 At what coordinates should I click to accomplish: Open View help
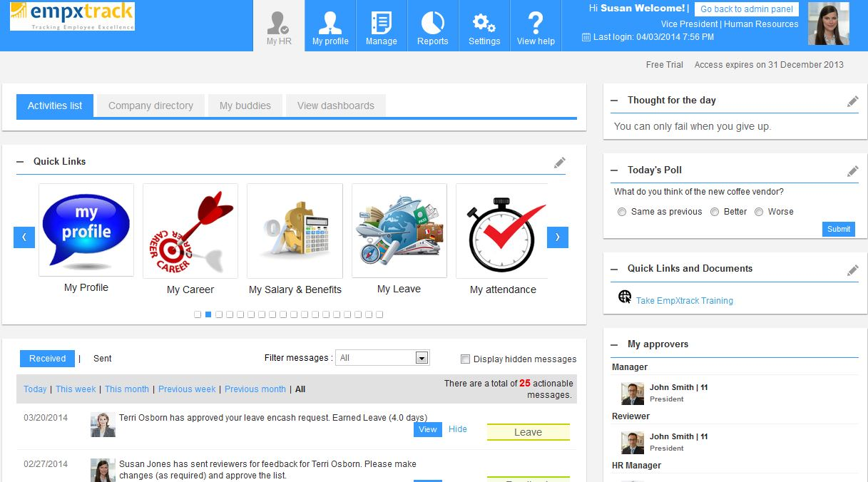(x=536, y=25)
